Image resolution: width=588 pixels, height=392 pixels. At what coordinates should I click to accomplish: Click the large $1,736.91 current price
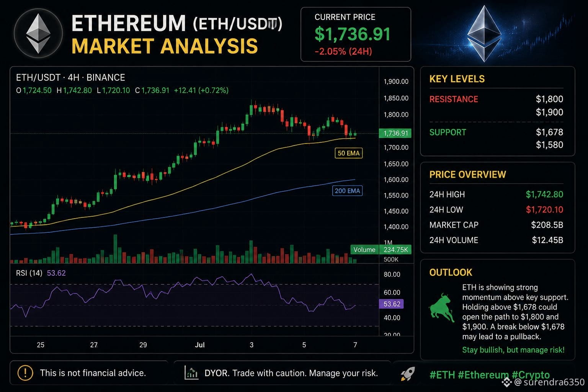tap(352, 34)
